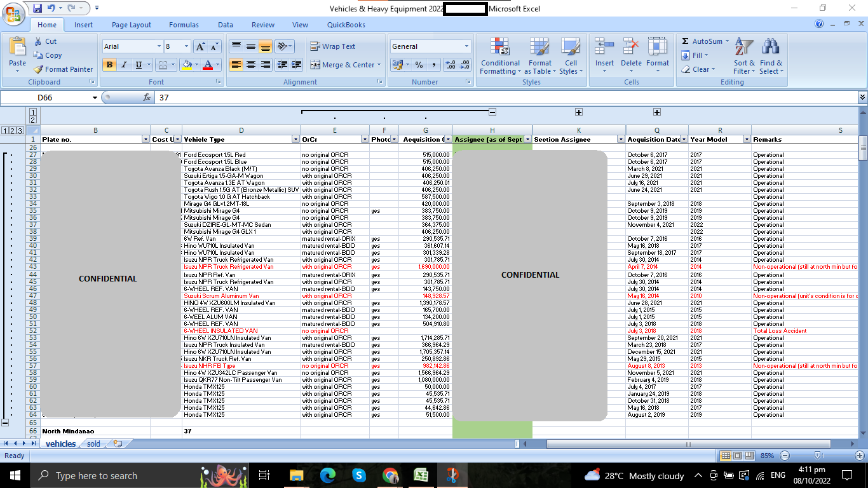The width and height of the screenshot is (868, 488).
Task: Go to the Formulas tab
Action: pyautogui.click(x=184, y=25)
